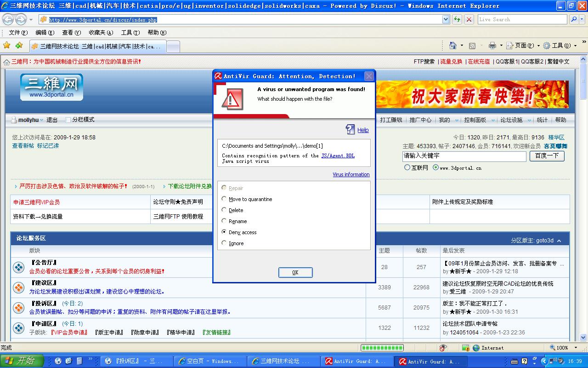Click the Refresh page icon

[457, 19]
